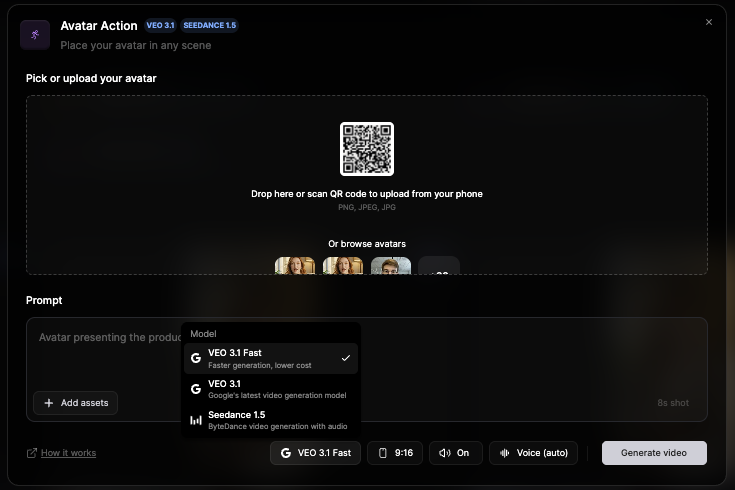Click Or browse avatars label
The width and height of the screenshot is (735, 490).
tap(367, 244)
